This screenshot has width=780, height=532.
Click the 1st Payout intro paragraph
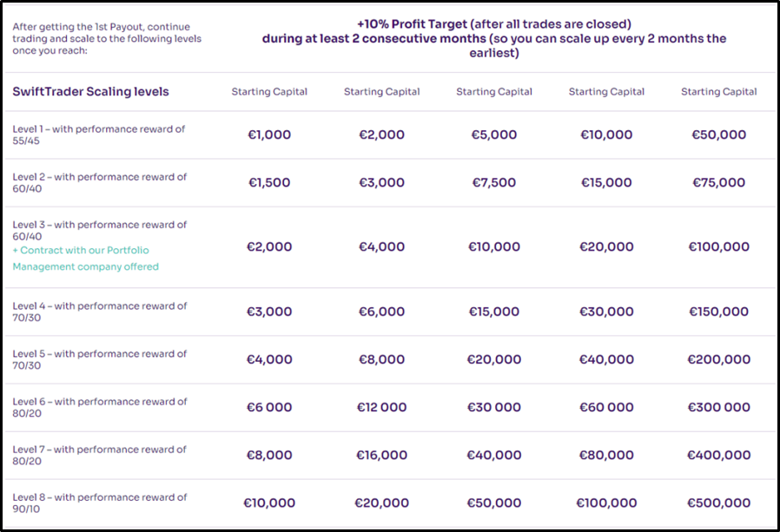[x=107, y=38]
